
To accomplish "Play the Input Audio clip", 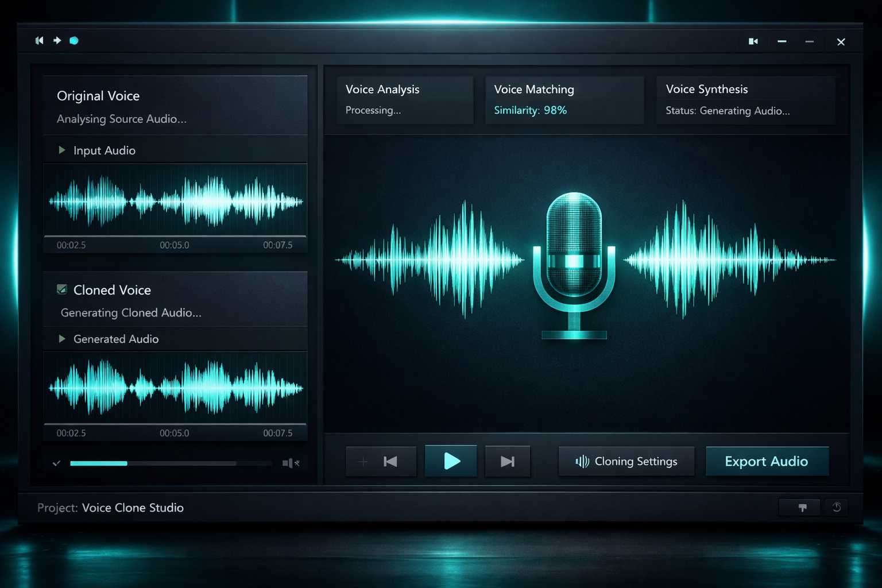I will click(62, 150).
